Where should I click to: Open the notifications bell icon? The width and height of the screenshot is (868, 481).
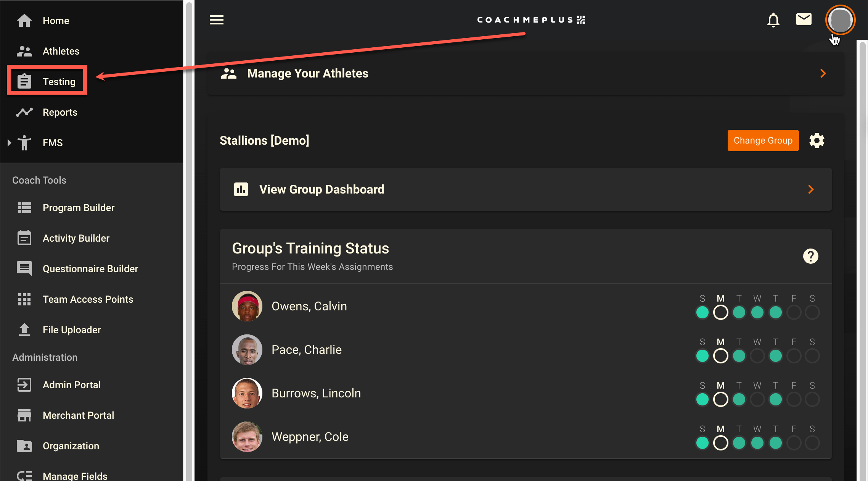pyautogui.click(x=773, y=20)
